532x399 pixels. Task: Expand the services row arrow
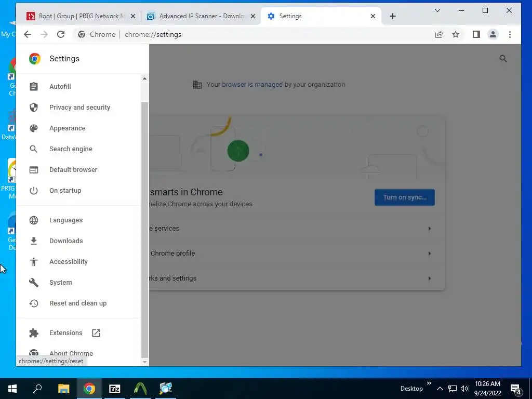(430, 229)
